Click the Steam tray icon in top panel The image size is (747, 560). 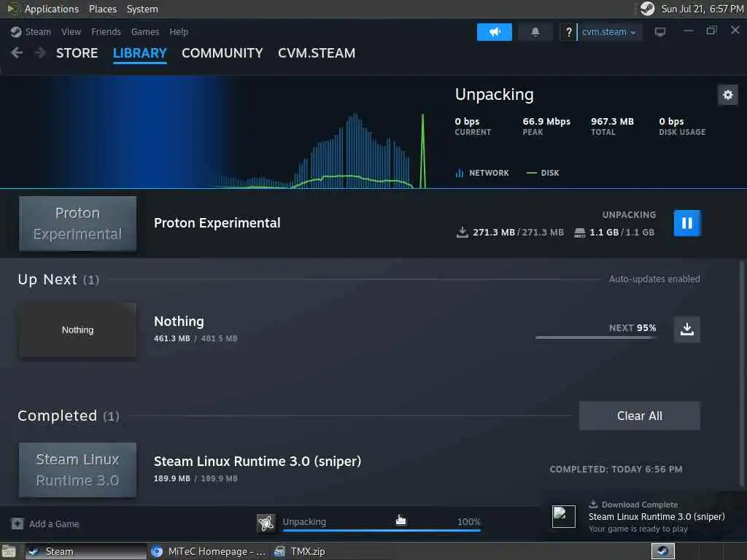(x=647, y=9)
